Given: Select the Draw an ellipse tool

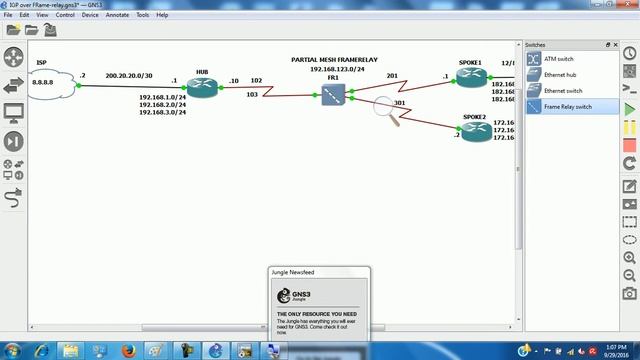Looking at the screenshot, I should coord(629,240).
